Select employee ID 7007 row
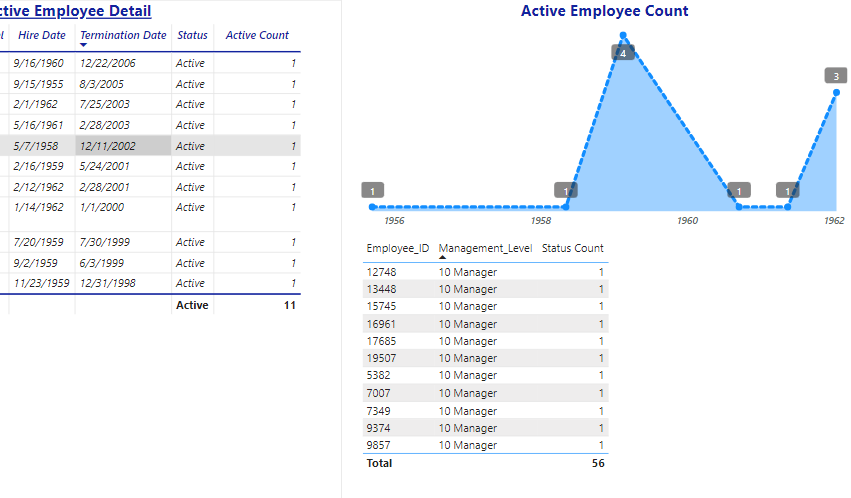The width and height of the screenshot is (851, 498). point(486,393)
